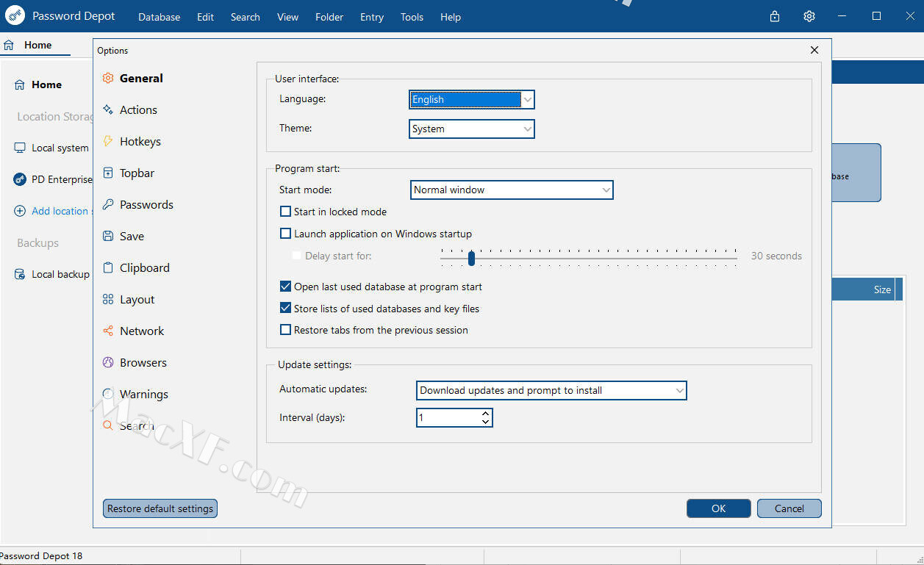Viewport: 924px width, 565px height.
Task: Open the Database menu
Action: (159, 17)
